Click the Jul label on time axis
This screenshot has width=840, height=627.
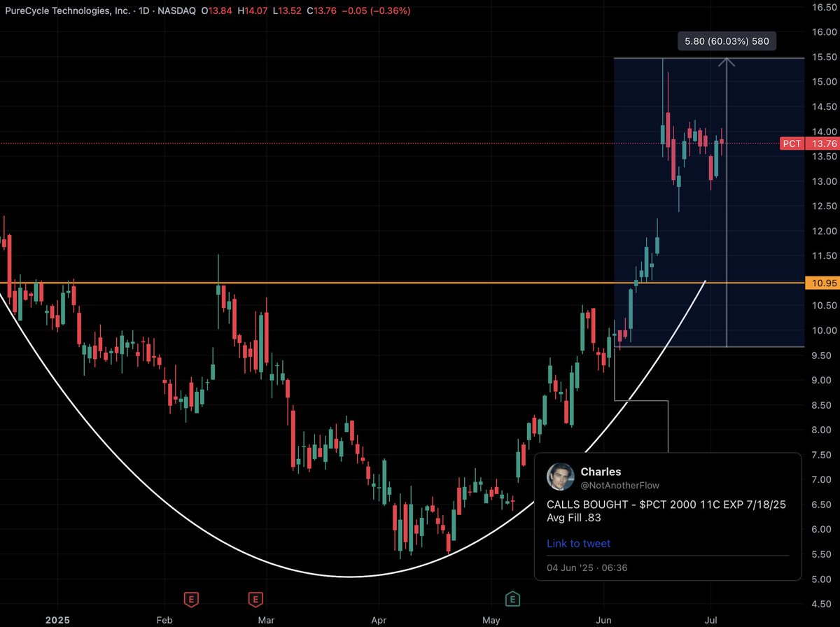tap(710, 619)
